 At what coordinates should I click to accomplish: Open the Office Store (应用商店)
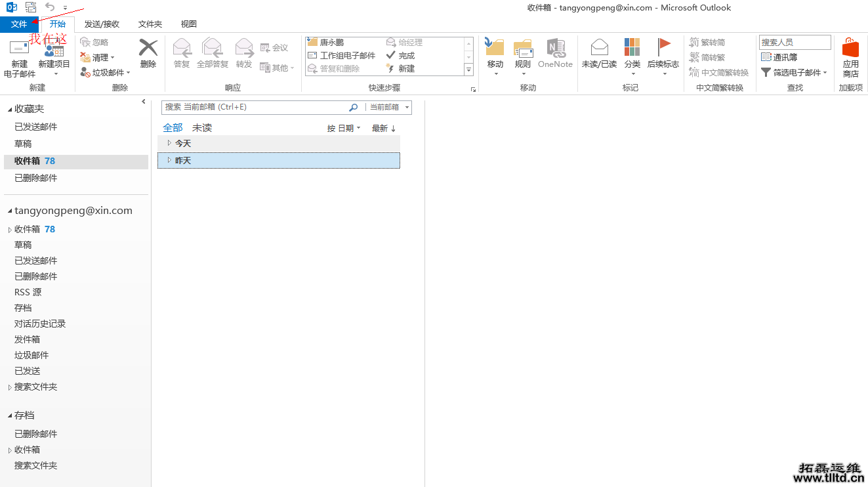pos(850,56)
